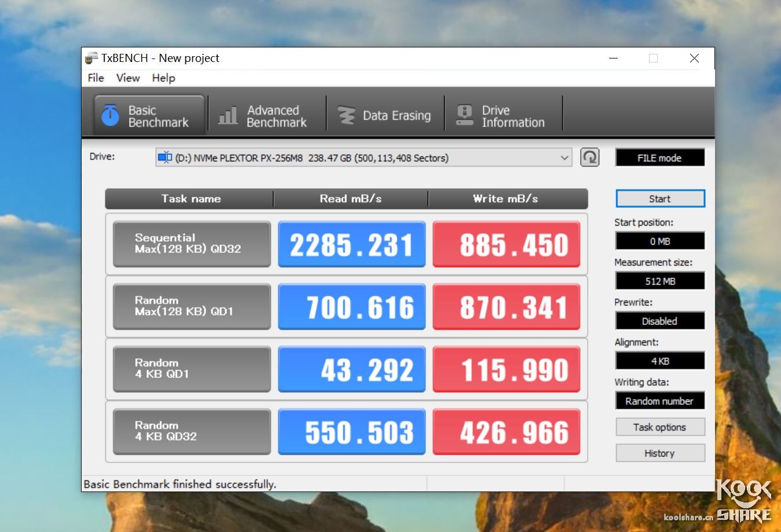Image resolution: width=781 pixels, height=532 pixels.
Task: Close the TxBENCH window
Action: [694, 58]
